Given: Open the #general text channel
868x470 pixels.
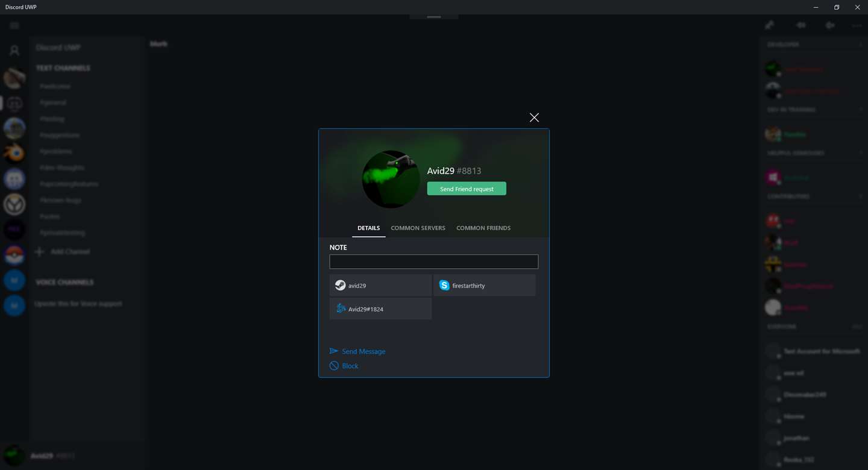Looking at the screenshot, I should pos(53,102).
